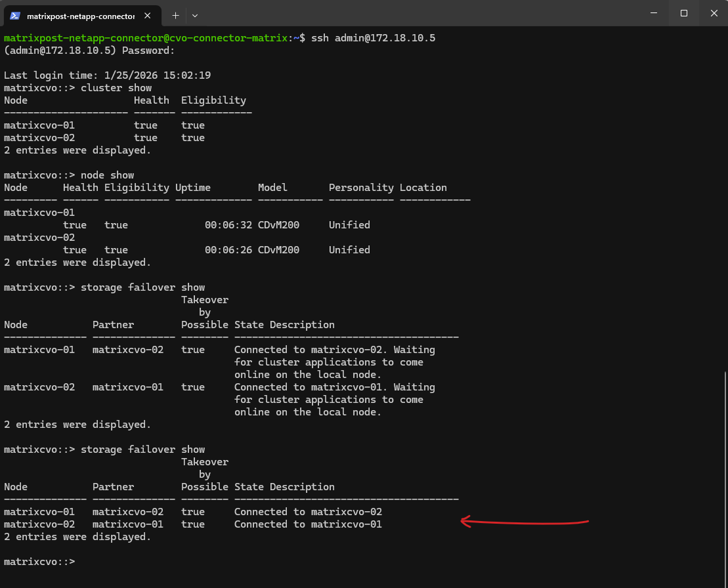Click the vertical scrollbar thumb
Image resolution: width=728 pixels, height=588 pixels.
(x=725, y=472)
